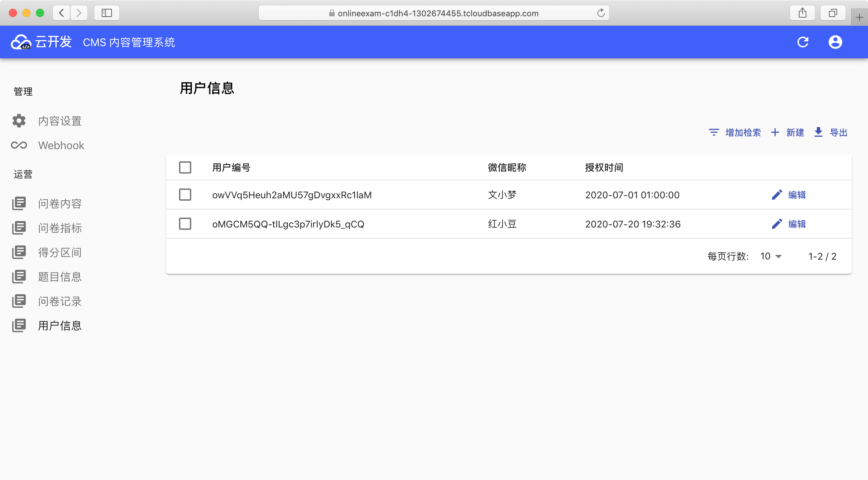Select 问卷记录 sidebar menu item
Viewport: 868px width, 480px height.
[60, 301]
